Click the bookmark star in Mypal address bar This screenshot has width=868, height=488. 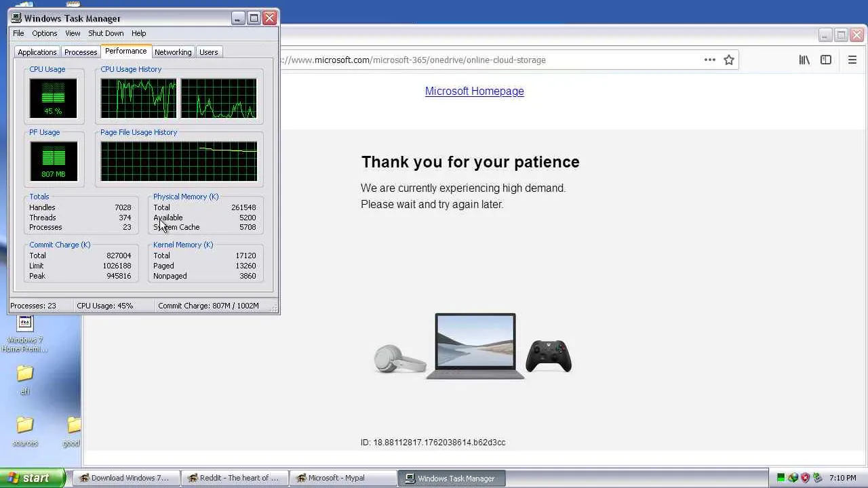(729, 60)
